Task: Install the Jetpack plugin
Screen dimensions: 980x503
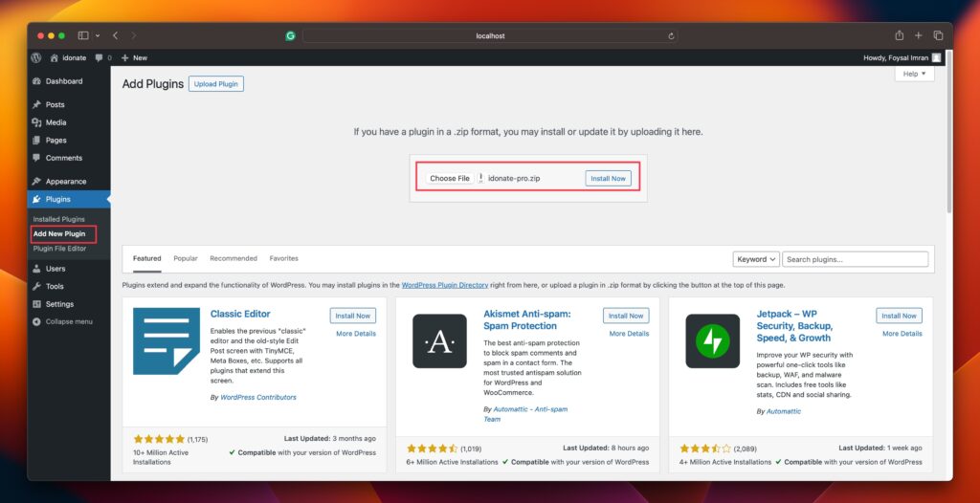Action: 899,316
